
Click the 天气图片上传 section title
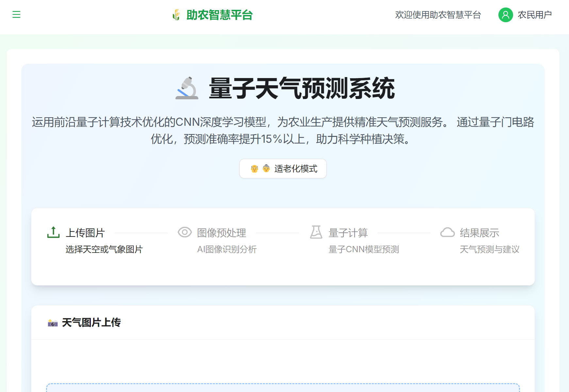[x=92, y=323]
